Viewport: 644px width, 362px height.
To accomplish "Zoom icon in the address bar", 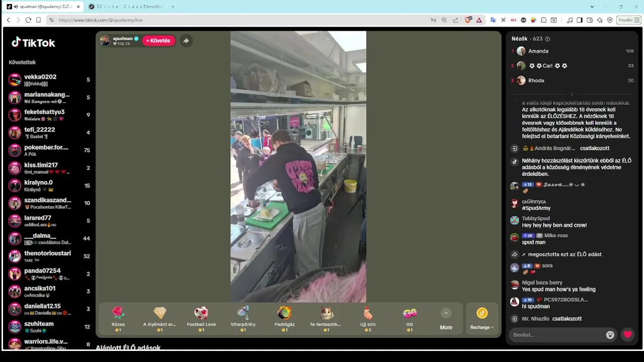I will click(x=444, y=20).
